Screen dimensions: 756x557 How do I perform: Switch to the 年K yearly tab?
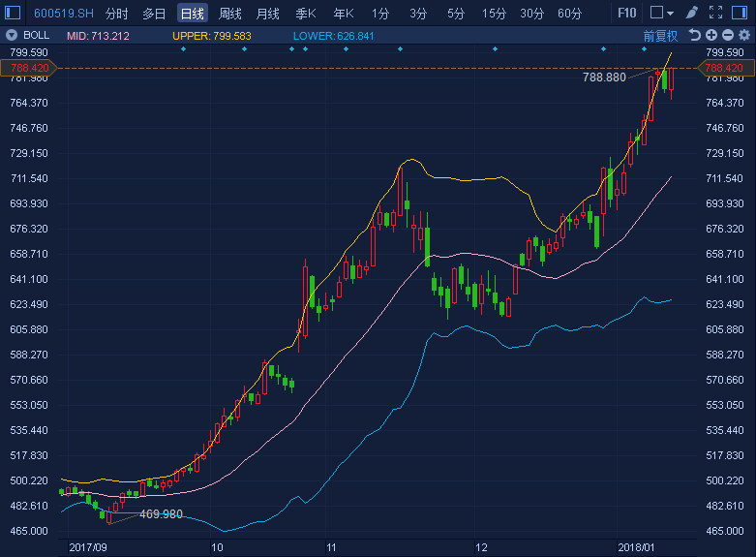tap(344, 14)
